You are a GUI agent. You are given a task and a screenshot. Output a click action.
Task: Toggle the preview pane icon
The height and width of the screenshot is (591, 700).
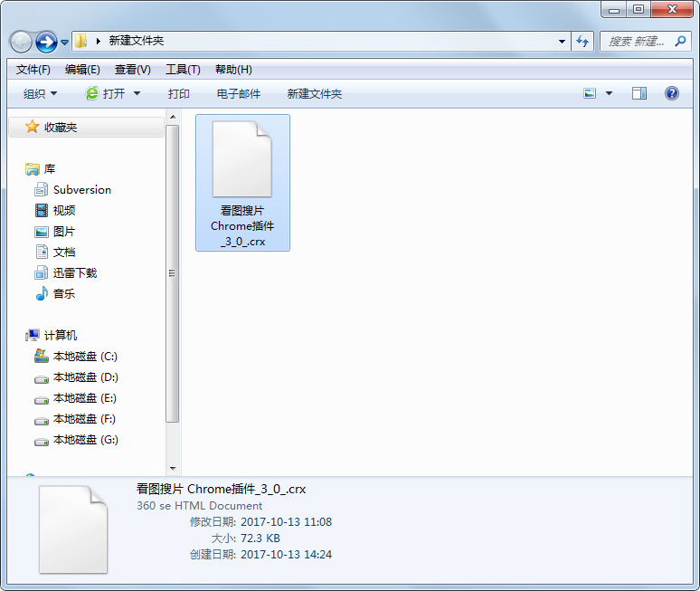tap(639, 93)
